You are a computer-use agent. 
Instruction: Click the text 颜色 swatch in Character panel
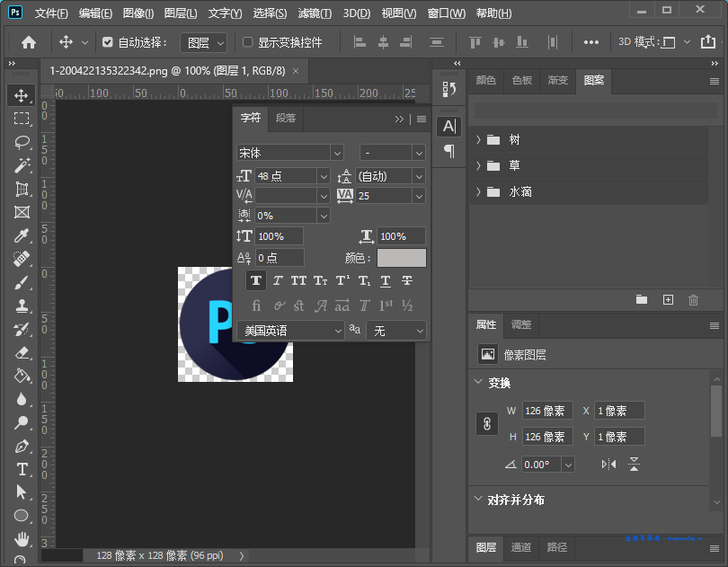402,258
